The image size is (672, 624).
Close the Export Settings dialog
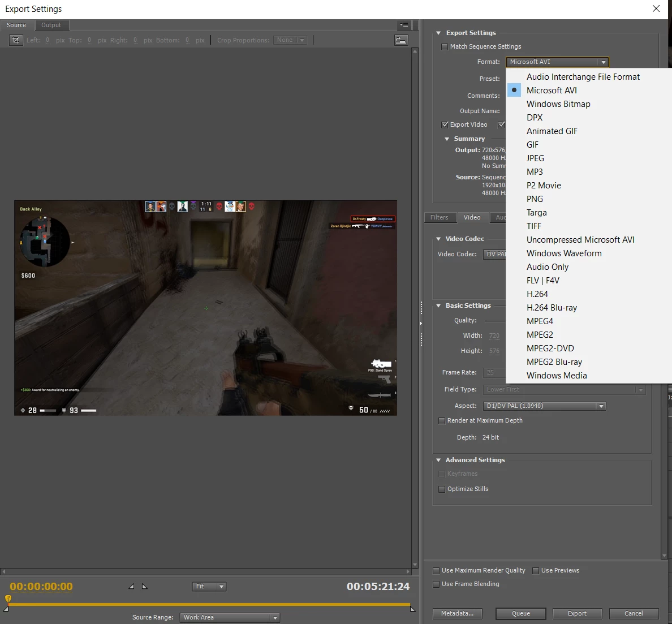[656, 8]
